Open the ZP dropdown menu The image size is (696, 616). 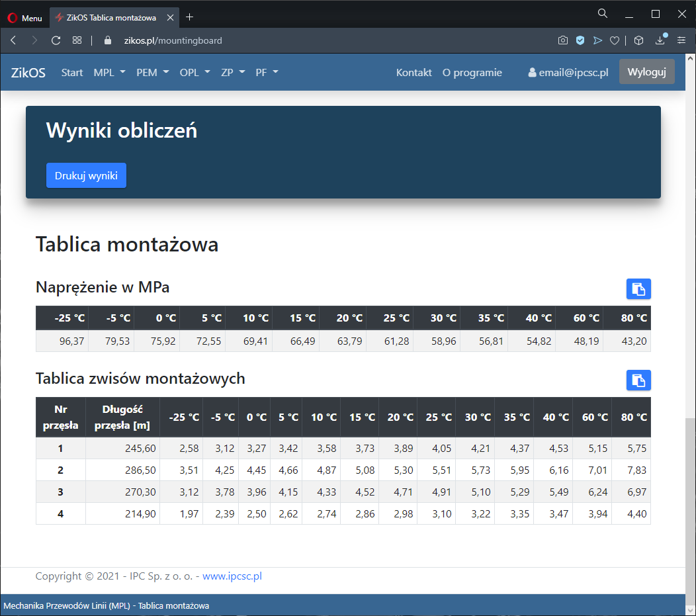pos(233,72)
